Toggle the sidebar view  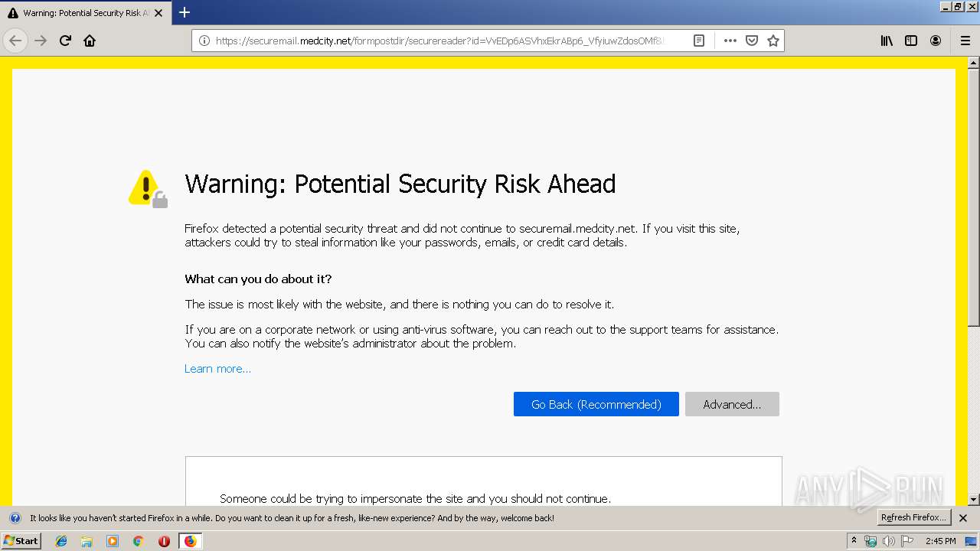coord(911,41)
